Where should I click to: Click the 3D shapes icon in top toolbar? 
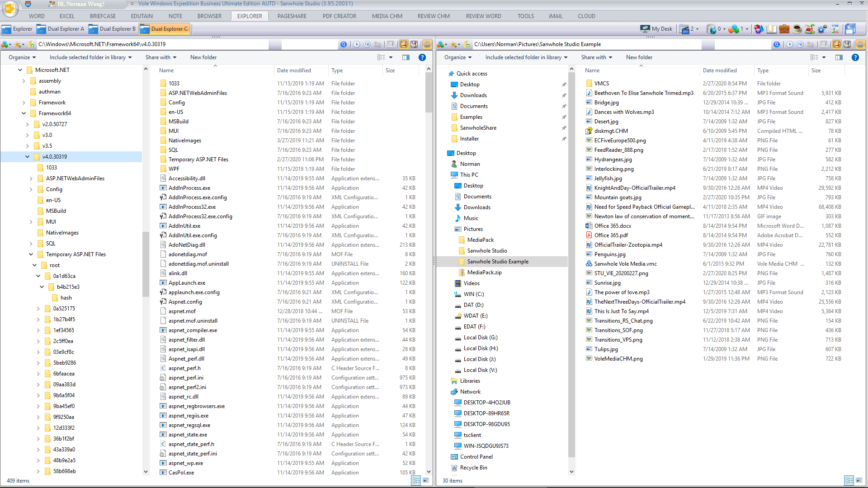pos(759,29)
